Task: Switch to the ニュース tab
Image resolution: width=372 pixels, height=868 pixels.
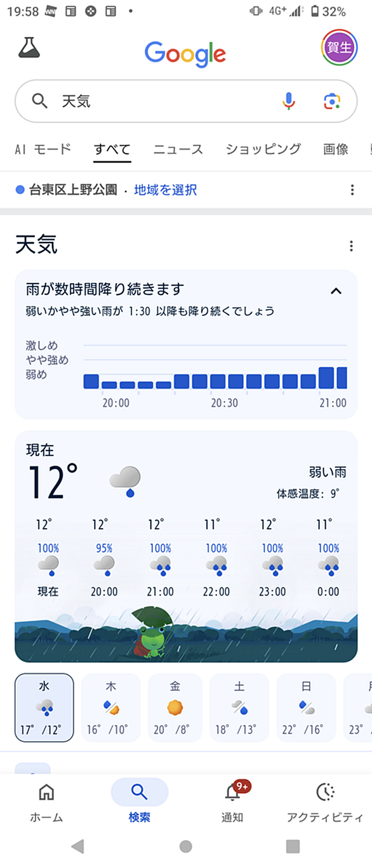Action: pyautogui.click(x=178, y=150)
